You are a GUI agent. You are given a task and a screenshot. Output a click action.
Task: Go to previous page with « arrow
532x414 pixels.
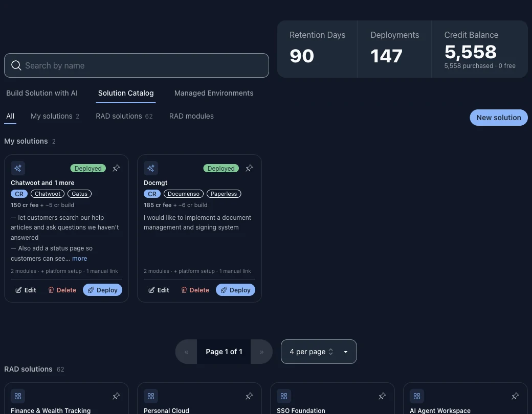[x=186, y=352]
